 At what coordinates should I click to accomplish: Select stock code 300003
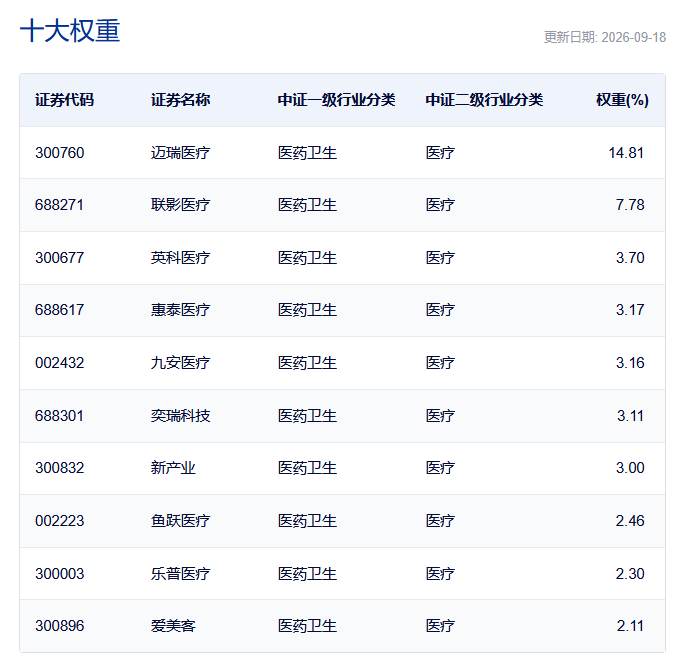click(60, 574)
